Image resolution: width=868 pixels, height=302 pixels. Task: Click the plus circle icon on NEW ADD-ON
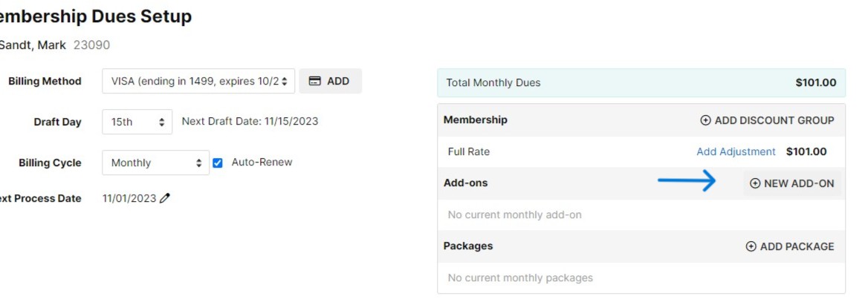tap(754, 183)
